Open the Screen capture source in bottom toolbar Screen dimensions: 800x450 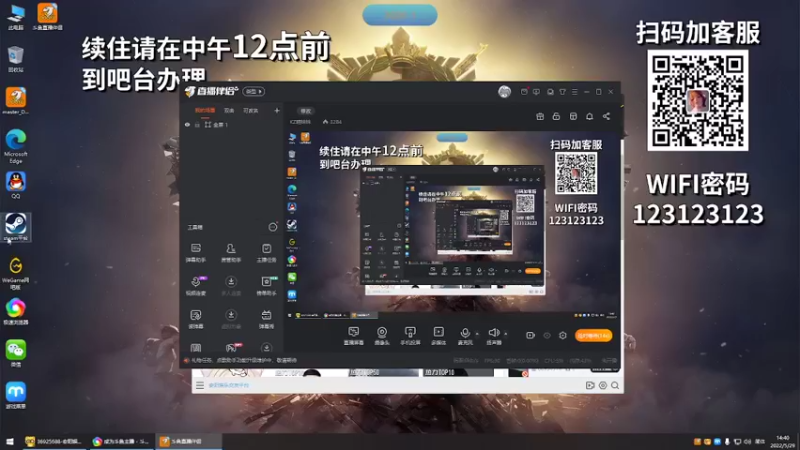pyautogui.click(x=353, y=336)
